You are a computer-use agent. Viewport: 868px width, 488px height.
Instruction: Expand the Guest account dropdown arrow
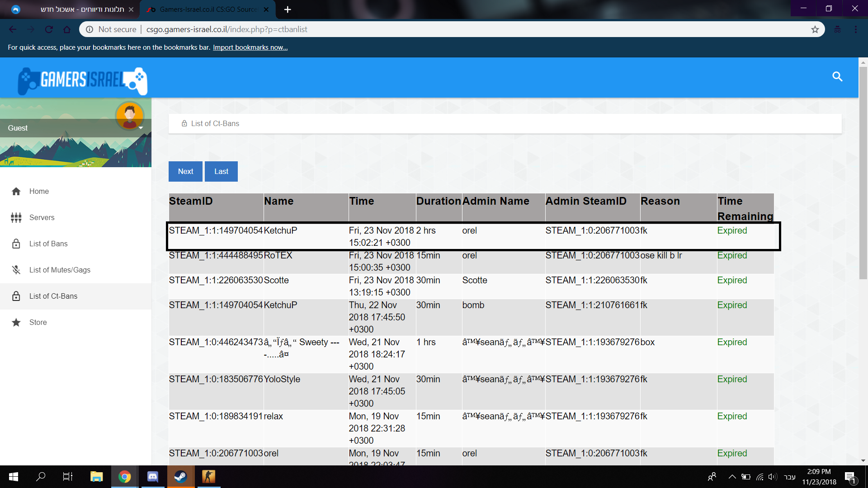pyautogui.click(x=141, y=128)
